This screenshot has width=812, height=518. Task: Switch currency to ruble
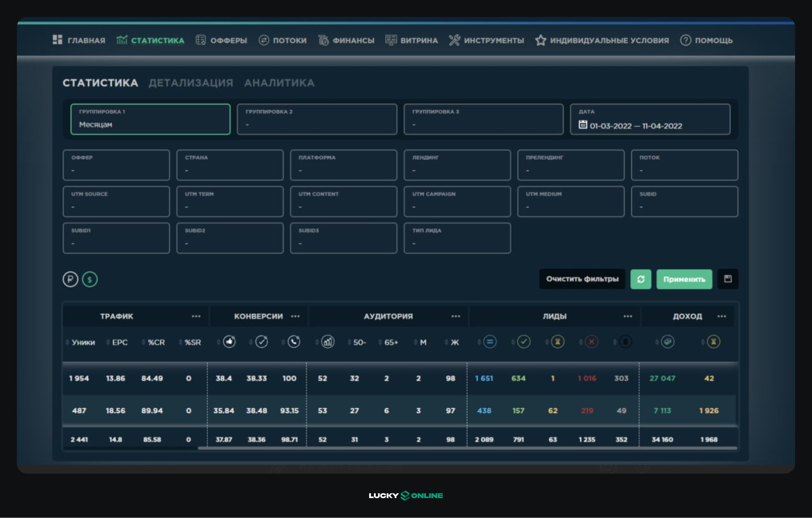71,280
